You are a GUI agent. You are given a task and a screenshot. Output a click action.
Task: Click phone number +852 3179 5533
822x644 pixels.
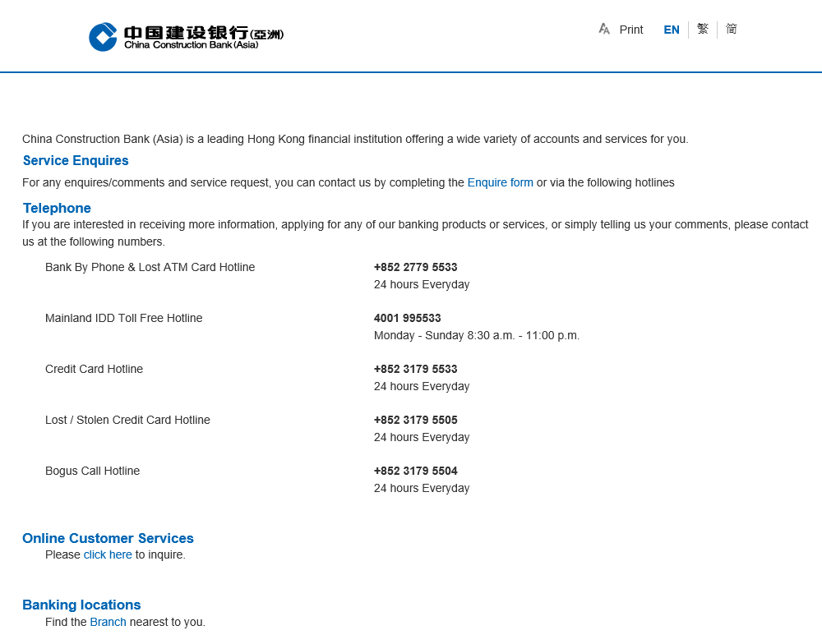click(x=415, y=369)
